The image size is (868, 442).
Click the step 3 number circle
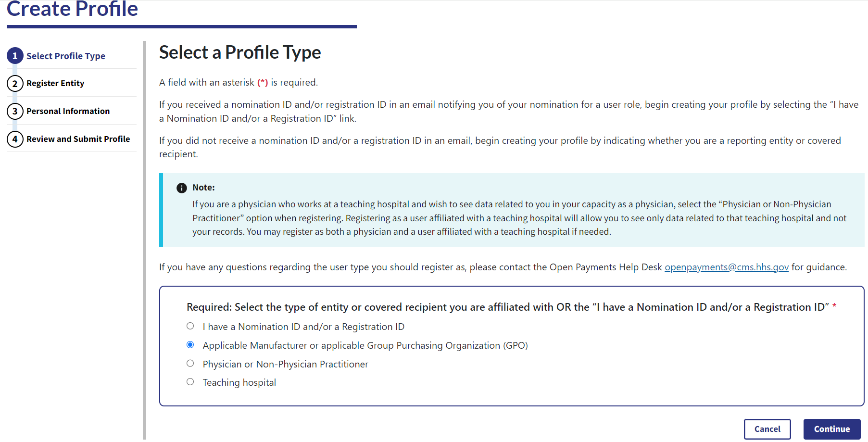pos(15,112)
